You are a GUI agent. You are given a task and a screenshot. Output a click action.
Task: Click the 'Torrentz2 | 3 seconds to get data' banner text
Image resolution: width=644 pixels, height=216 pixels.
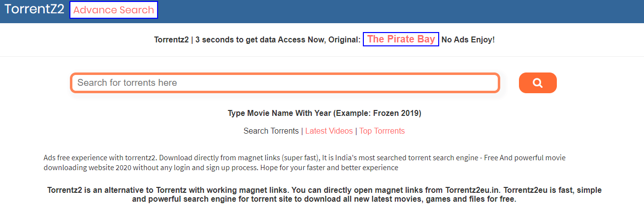(215, 39)
